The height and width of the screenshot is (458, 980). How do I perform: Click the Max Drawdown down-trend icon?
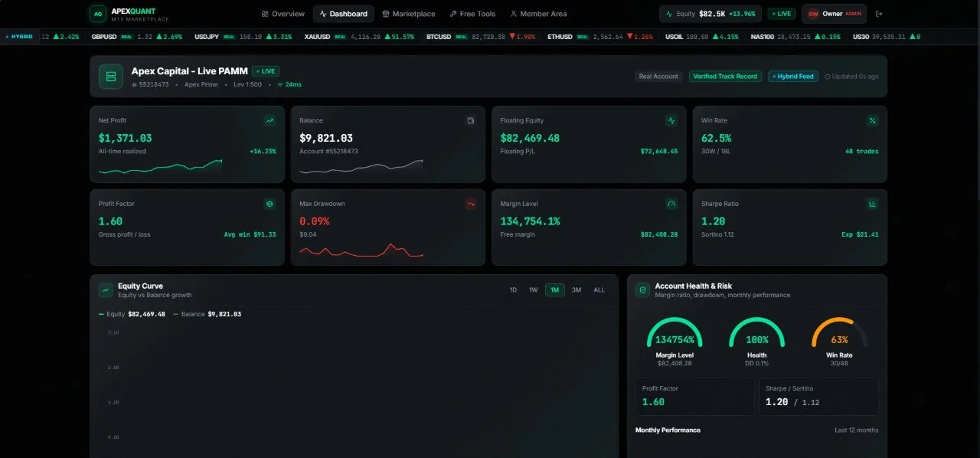point(470,204)
